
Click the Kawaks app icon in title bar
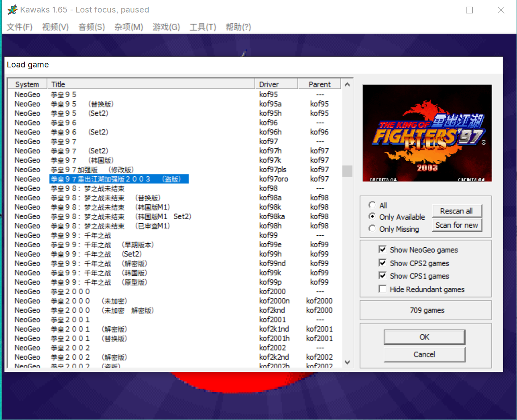pos(13,10)
